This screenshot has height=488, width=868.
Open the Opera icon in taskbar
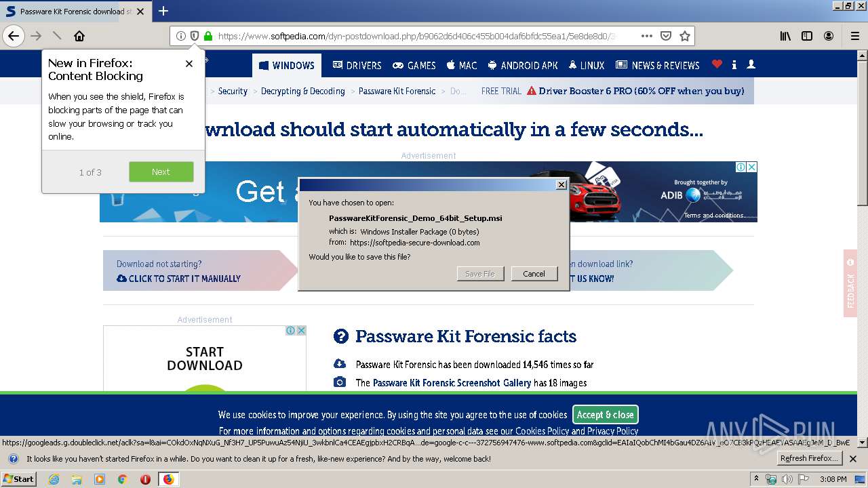click(145, 479)
